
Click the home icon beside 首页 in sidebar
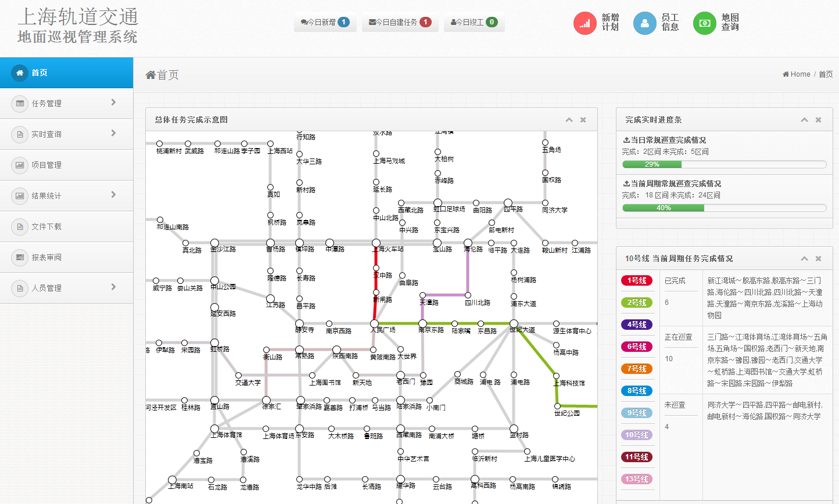tap(20, 73)
